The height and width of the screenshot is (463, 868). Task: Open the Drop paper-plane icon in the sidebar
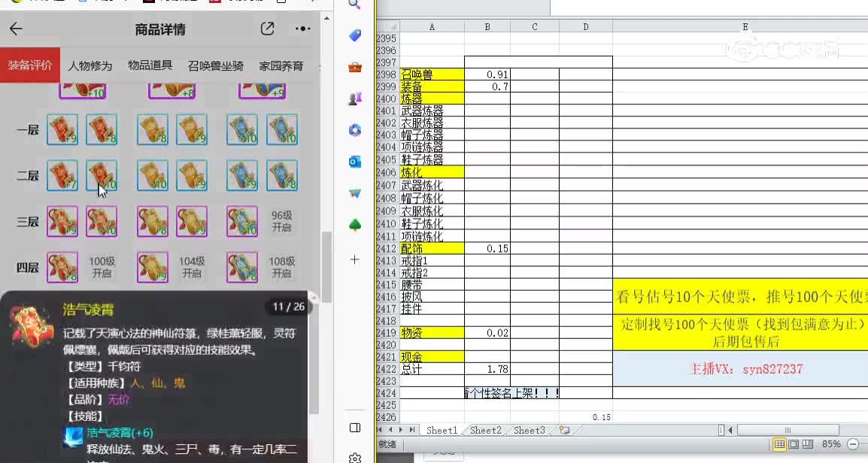coord(355,193)
